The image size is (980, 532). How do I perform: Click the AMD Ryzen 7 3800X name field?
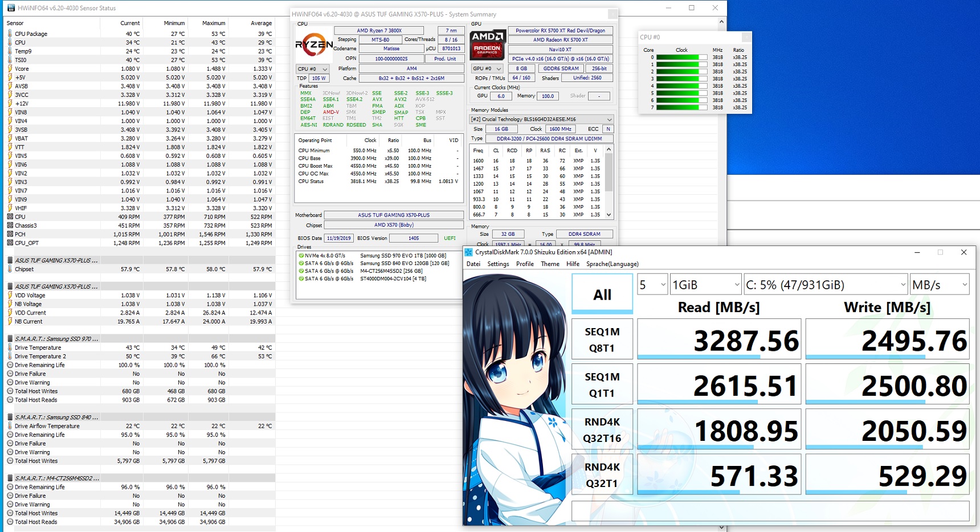coord(379,31)
